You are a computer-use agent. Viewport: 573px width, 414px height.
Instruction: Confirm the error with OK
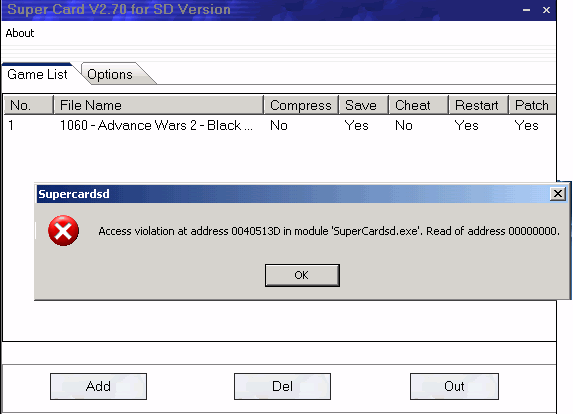coord(302,275)
